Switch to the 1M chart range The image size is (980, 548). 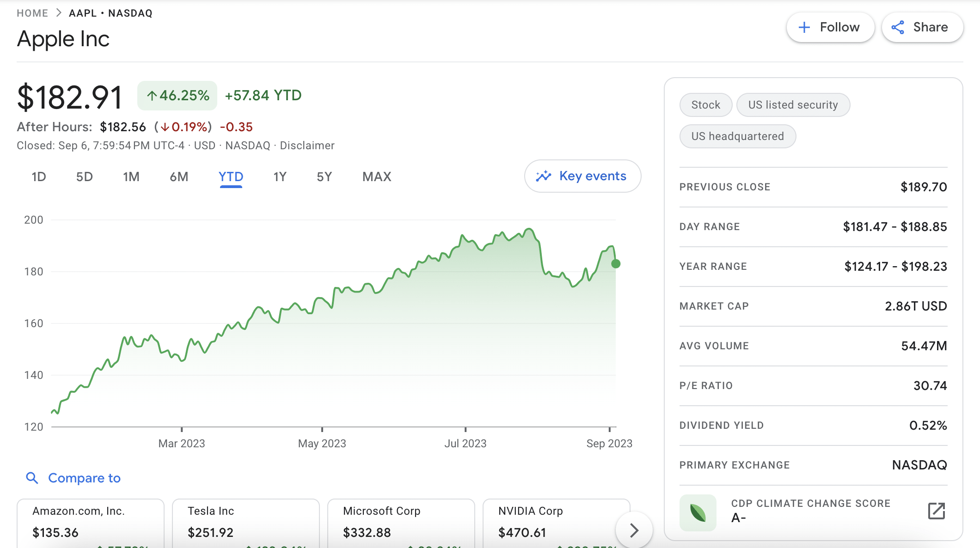click(131, 177)
